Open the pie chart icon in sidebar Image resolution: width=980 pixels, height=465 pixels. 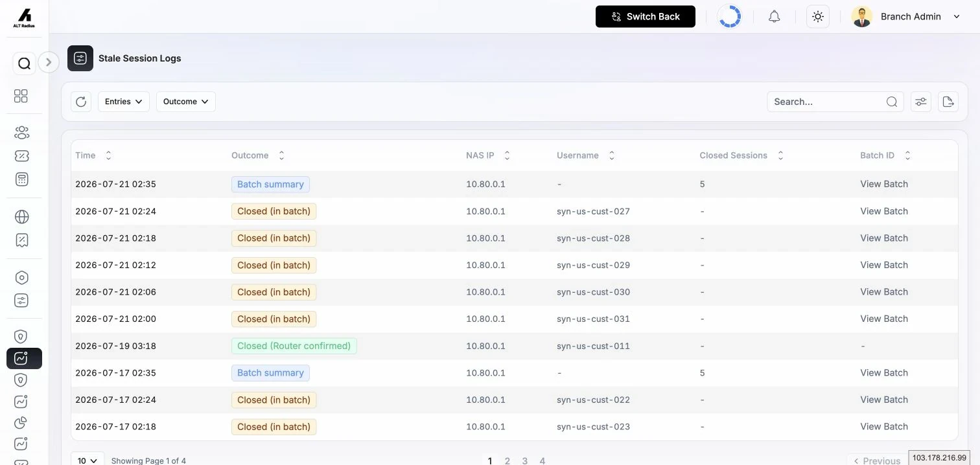tap(21, 423)
